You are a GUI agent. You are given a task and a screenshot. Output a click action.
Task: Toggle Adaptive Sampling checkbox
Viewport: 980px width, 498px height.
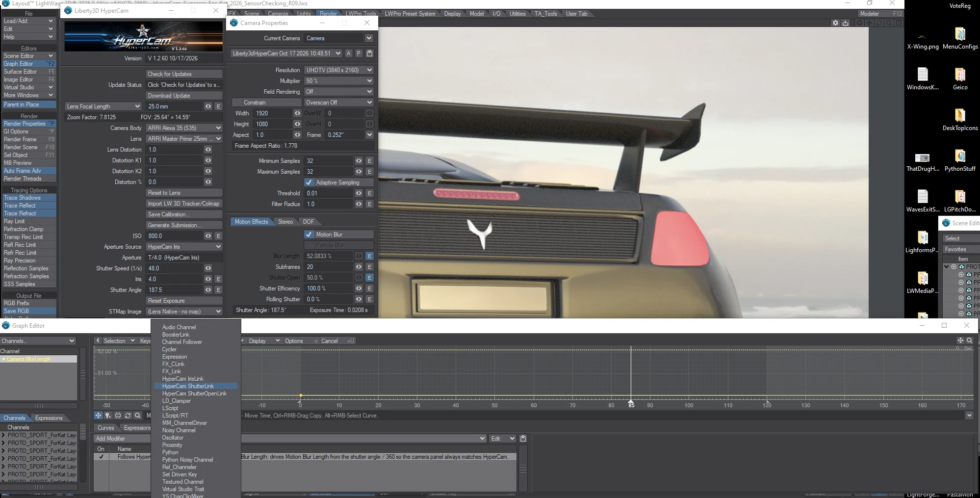tap(309, 183)
